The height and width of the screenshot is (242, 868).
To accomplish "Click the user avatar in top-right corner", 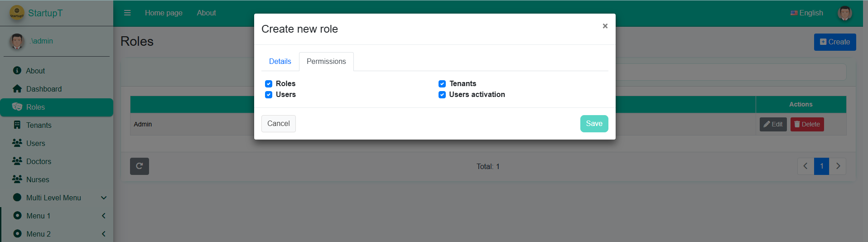I will click(x=844, y=13).
